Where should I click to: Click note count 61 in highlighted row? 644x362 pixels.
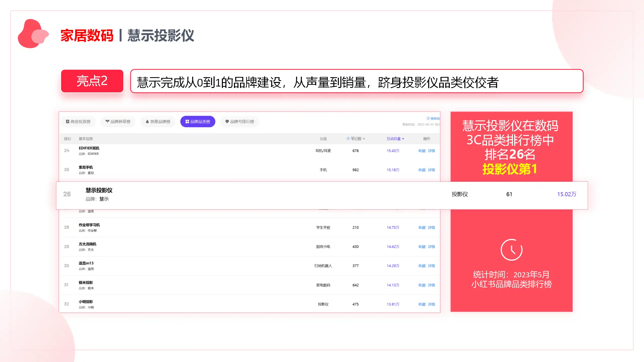(x=509, y=194)
